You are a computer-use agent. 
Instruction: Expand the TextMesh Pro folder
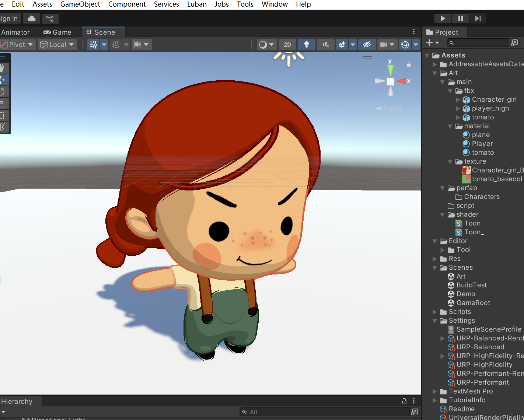coord(435,391)
